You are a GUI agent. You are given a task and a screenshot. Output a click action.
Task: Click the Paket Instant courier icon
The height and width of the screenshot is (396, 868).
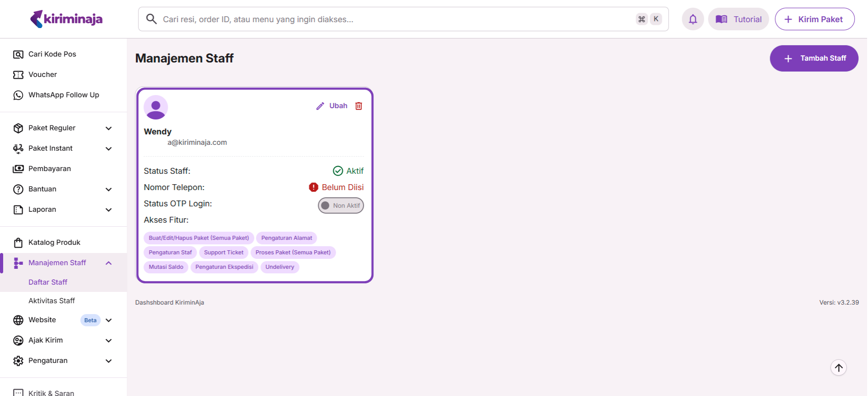[18, 148]
